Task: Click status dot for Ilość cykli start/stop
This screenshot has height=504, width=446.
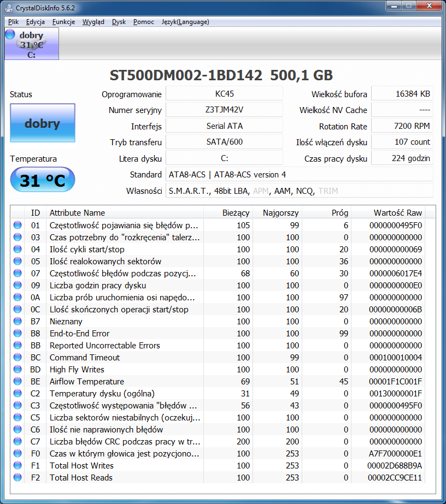Action: click(x=17, y=249)
